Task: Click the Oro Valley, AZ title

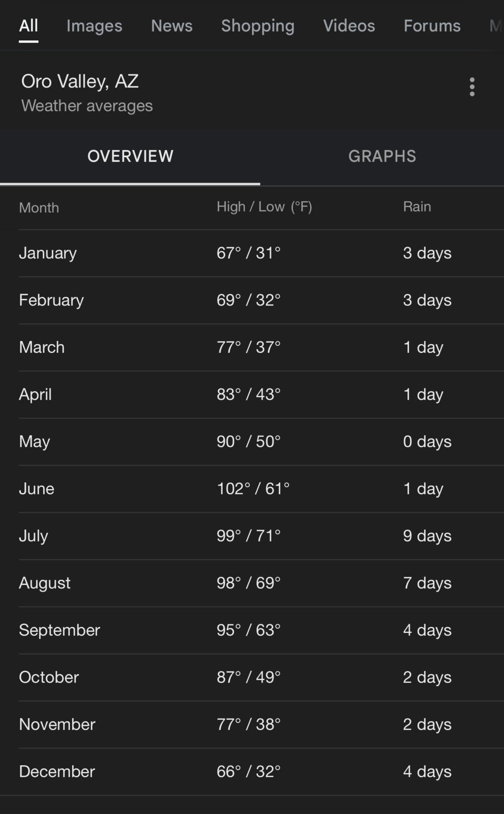Action: point(80,81)
